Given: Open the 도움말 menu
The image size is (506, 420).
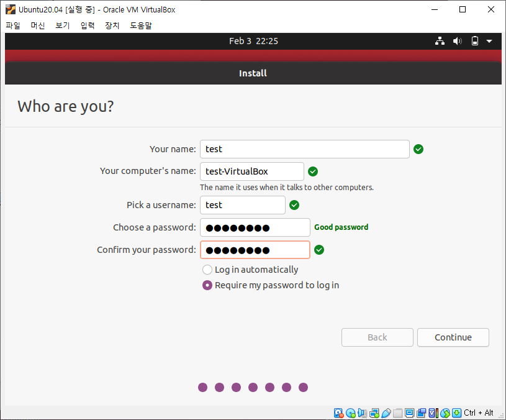Looking at the screenshot, I should (x=141, y=25).
